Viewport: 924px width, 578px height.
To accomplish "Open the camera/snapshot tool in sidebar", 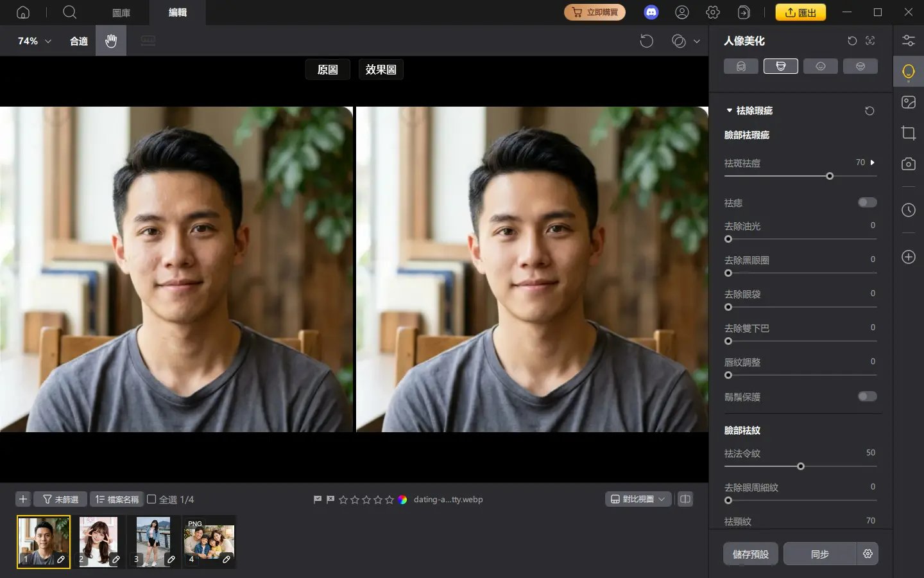I will (x=909, y=164).
